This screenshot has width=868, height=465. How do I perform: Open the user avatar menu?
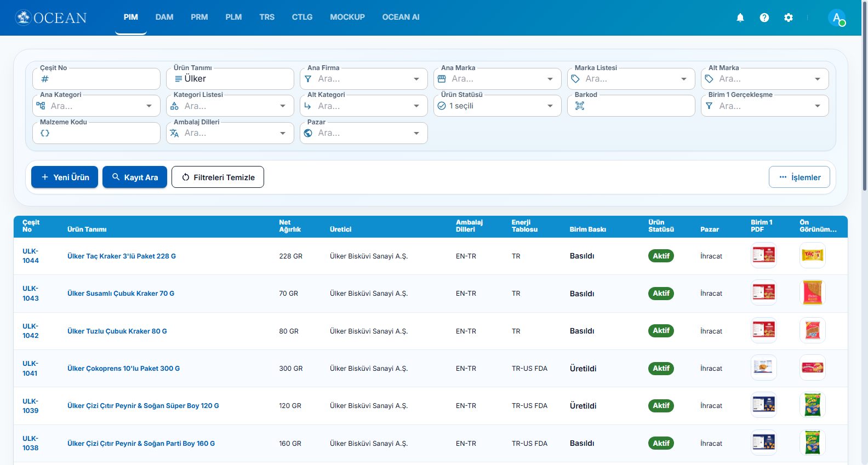837,18
